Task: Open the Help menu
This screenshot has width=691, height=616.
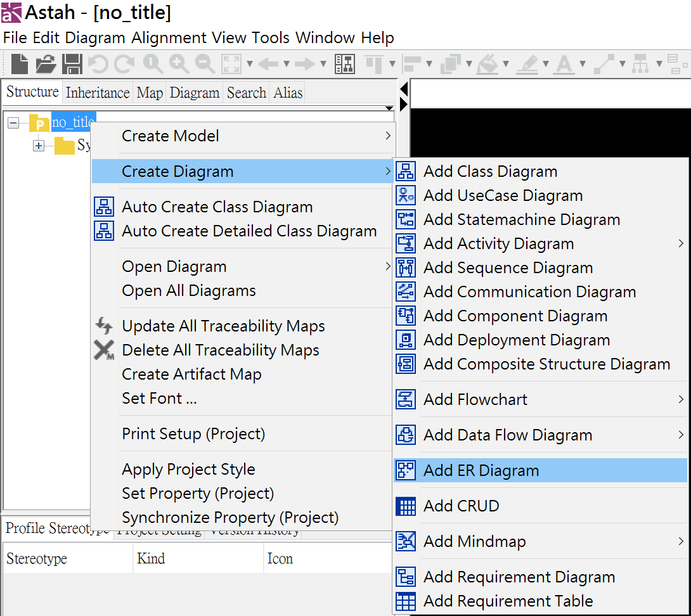Action: pyautogui.click(x=377, y=38)
